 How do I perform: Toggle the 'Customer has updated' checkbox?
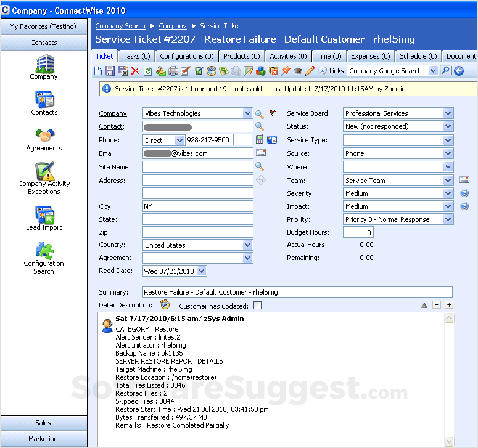[257, 306]
